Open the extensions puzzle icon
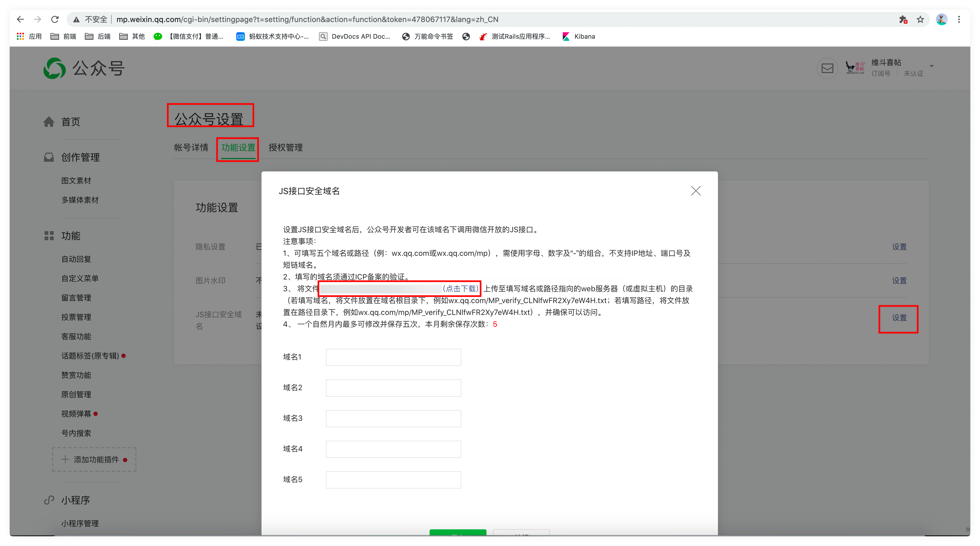This screenshot has height=546, width=980. tap(903, 19)
